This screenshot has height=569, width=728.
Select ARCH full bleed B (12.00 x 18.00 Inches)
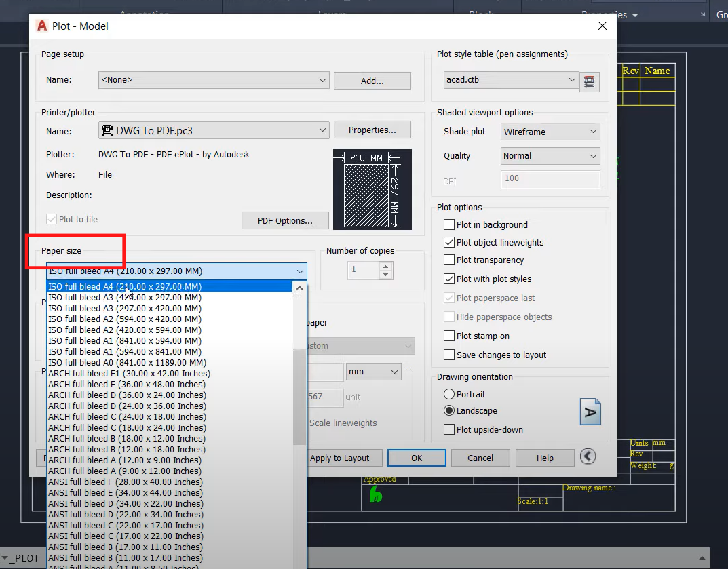(170, 449)
